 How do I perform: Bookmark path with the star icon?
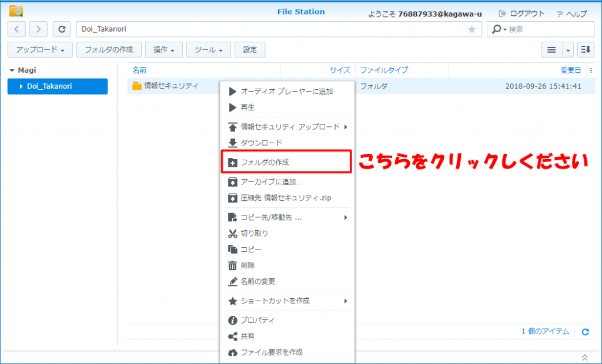[x=471, y=29]
